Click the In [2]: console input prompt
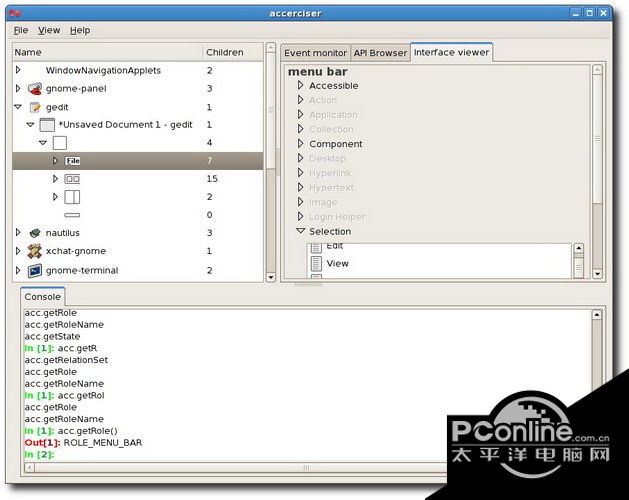This screenshot has height=500, width=629. tap(39, 454)
